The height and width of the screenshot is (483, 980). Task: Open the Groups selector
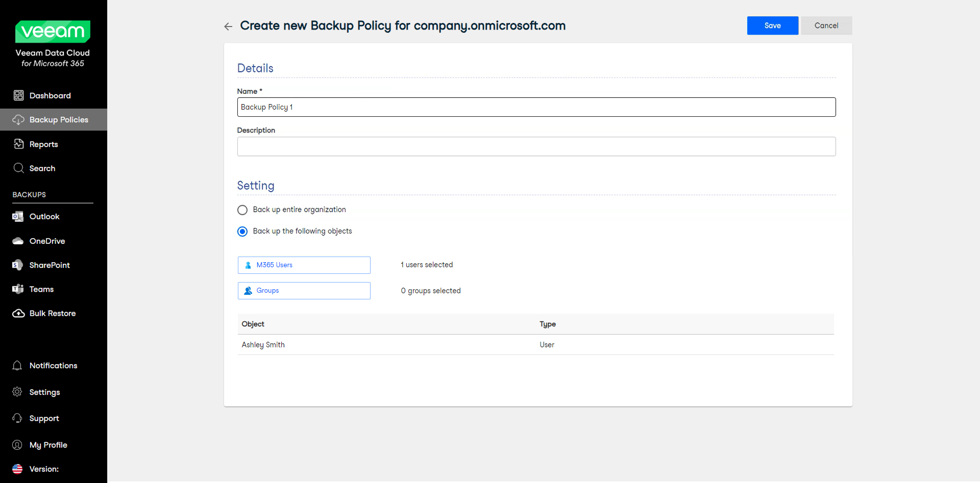(304, 291)
